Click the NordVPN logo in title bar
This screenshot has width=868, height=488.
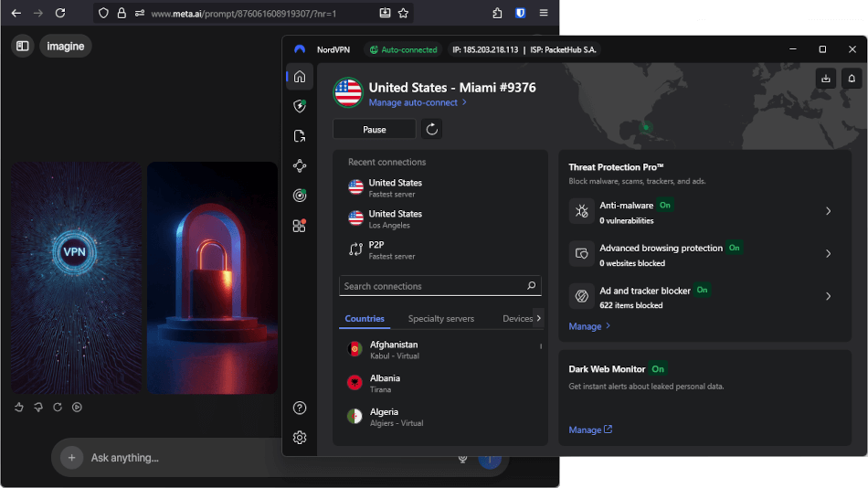tap(300, 49)
